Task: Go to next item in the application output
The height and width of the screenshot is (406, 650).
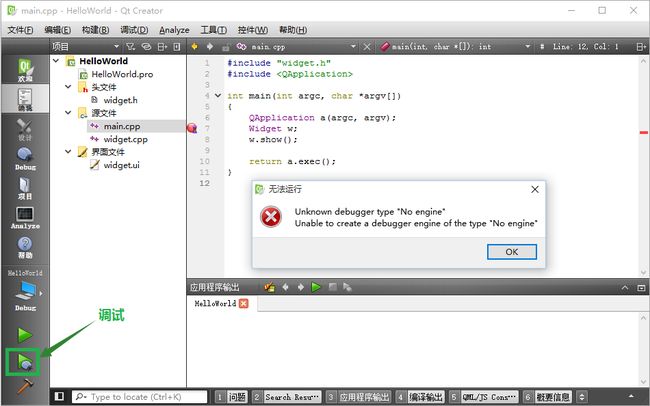Action: 301,287
